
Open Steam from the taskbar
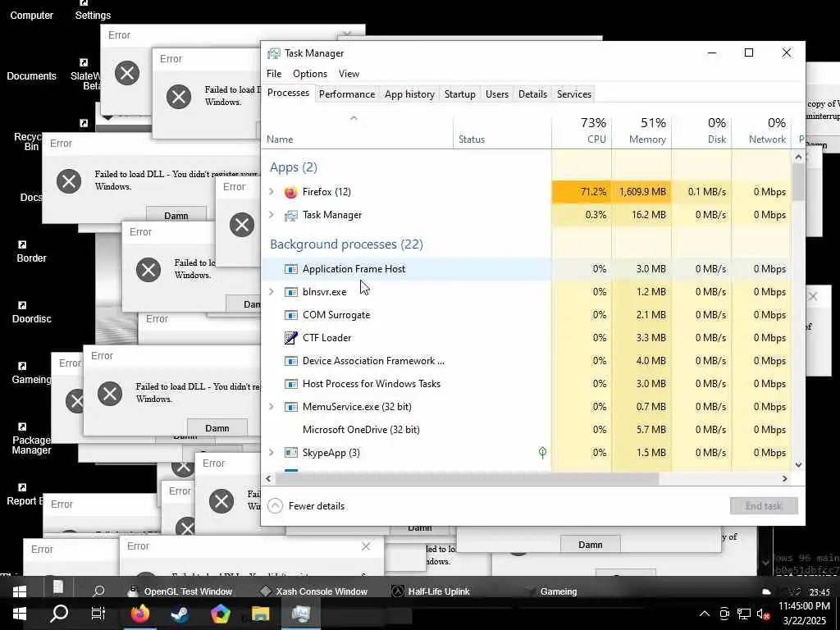point(180,614)
